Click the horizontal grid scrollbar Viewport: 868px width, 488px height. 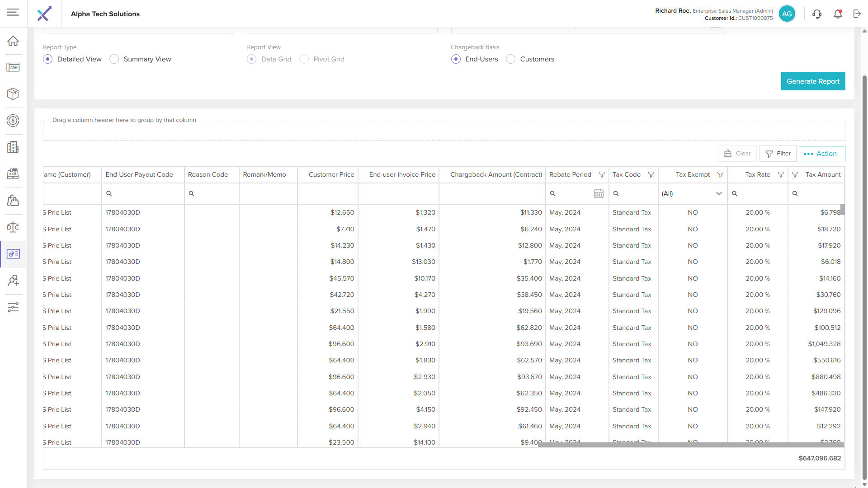(690, 445)
